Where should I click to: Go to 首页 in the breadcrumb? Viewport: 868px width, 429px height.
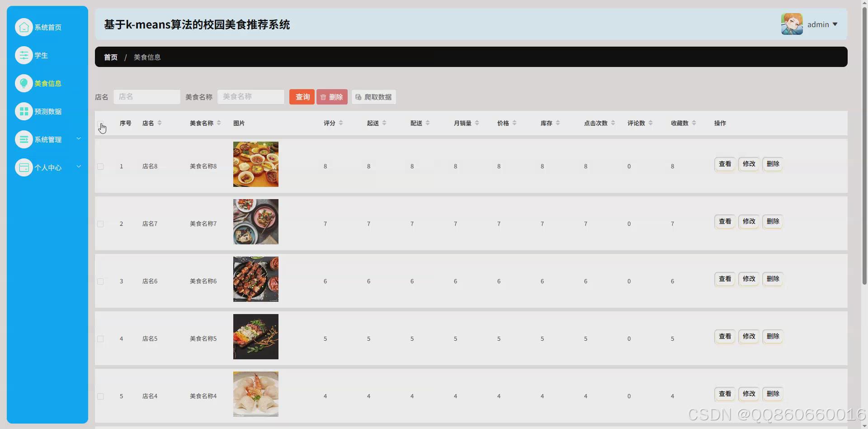(111, 57)
